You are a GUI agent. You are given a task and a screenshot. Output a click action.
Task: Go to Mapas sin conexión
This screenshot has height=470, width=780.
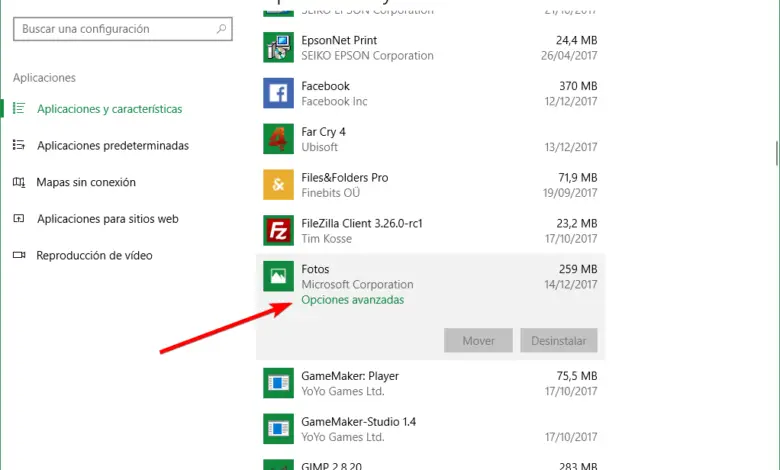coord(86,182)
